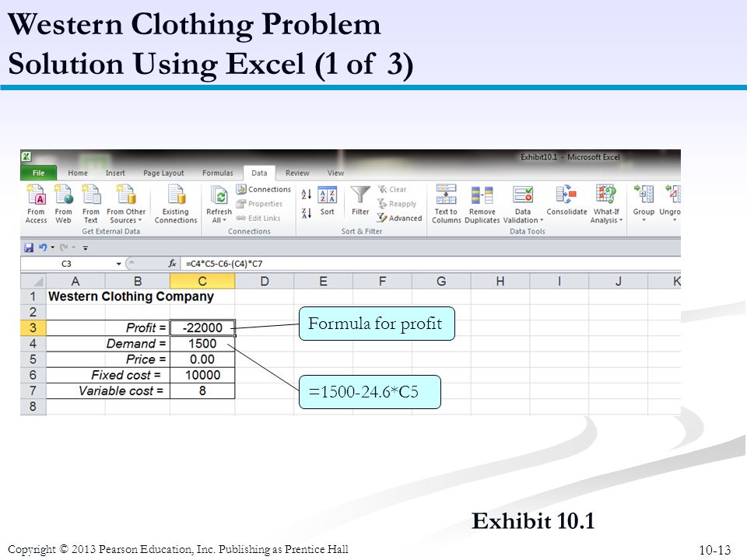747x560 pixels.
Task: Expand the Undo history dropdown
Action: pyautogui.click(x=52, y=247)
